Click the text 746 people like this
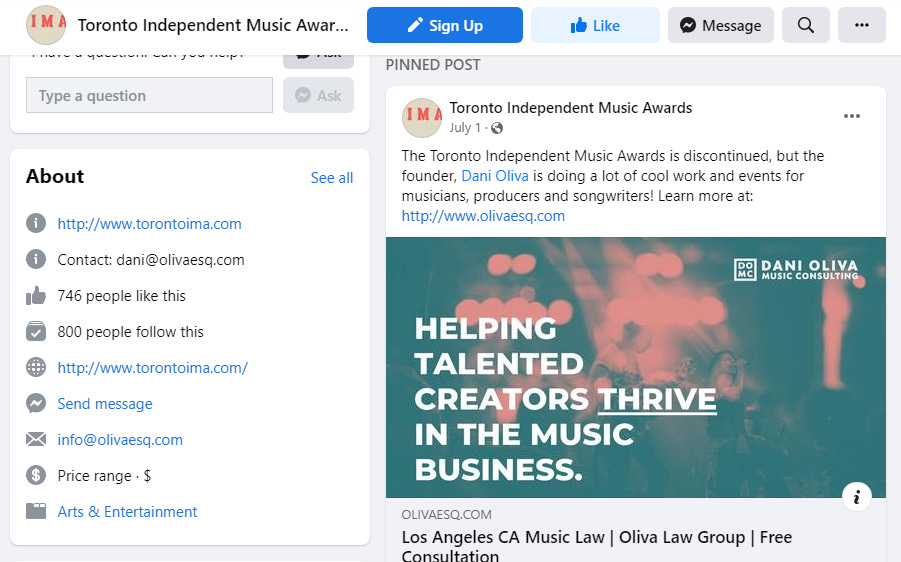Screen dimensions: 901x562 pyautogui.click(x=121, y=296)
